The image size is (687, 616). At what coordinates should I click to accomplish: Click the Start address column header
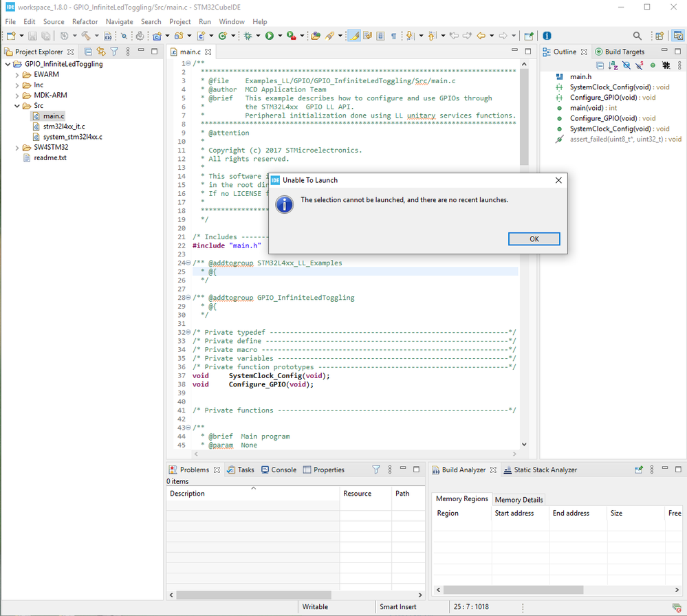520,513
